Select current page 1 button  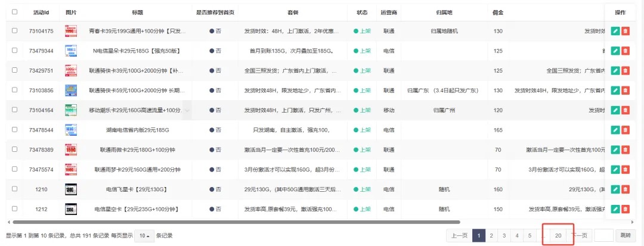[x=478, y=236]
